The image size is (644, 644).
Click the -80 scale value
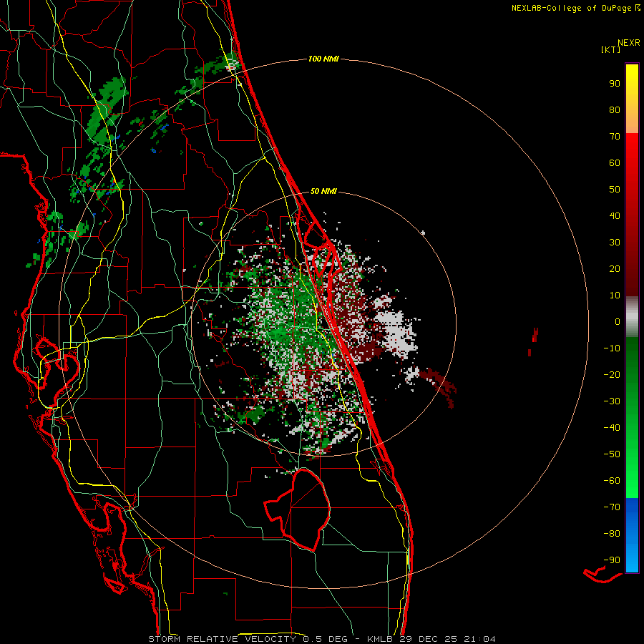click(612, 534)
